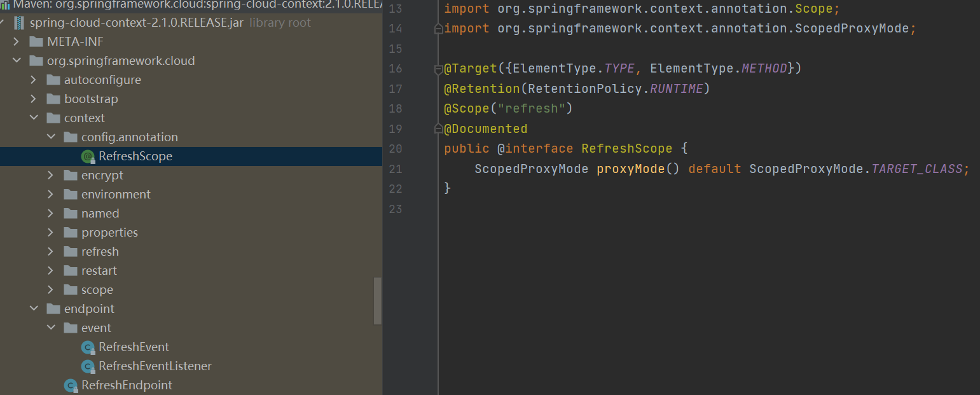Collapse the config.annotation package

[x=50, y=137]
